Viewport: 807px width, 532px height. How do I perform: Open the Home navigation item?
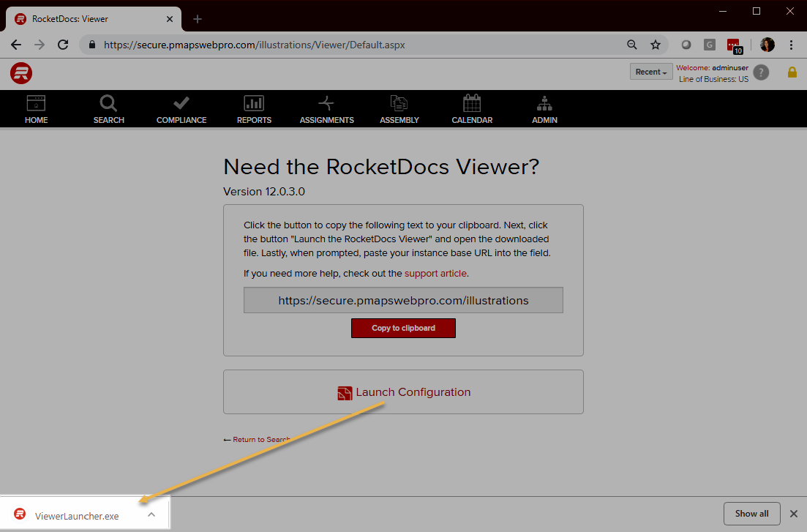point(36,109)
